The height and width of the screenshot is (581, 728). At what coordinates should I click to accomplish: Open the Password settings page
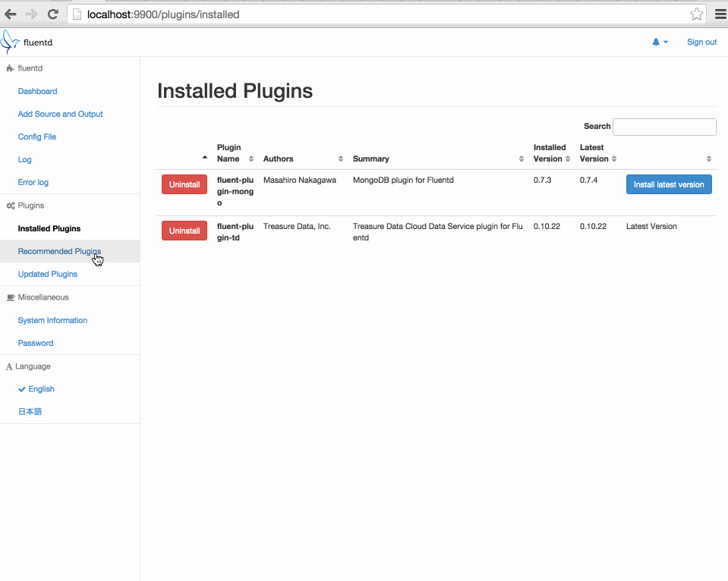(x=36, y=343)
